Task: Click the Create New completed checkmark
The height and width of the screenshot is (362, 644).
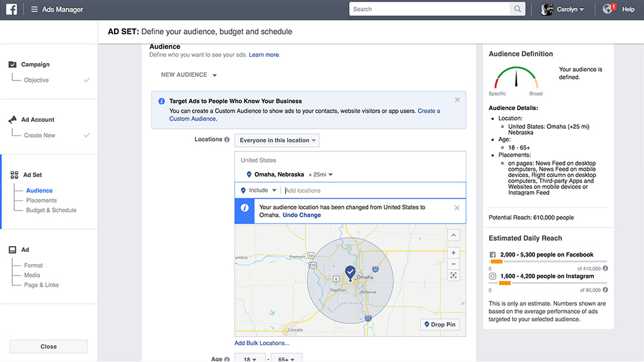Action: coord(87,135)
